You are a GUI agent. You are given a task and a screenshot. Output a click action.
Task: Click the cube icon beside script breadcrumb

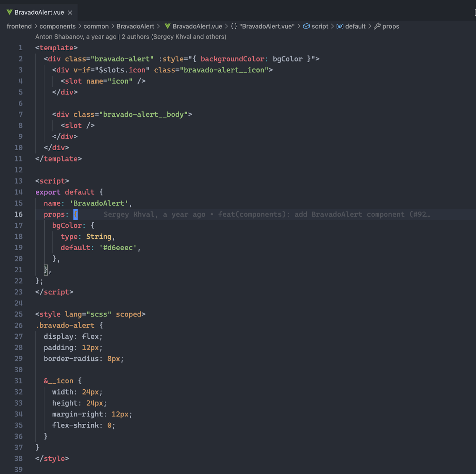pos(306,26)
